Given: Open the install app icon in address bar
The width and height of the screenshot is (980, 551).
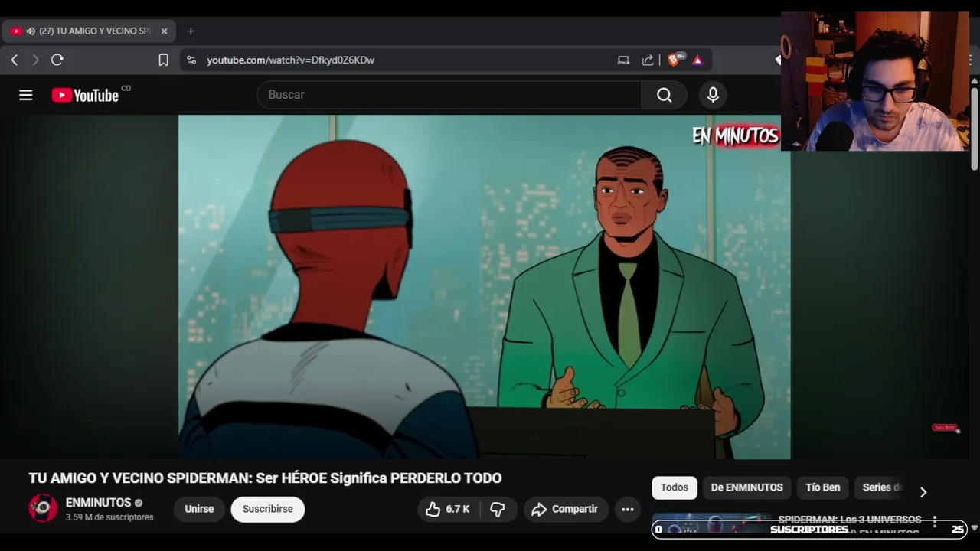Looking at the screenshot, I should pos(623,60).
